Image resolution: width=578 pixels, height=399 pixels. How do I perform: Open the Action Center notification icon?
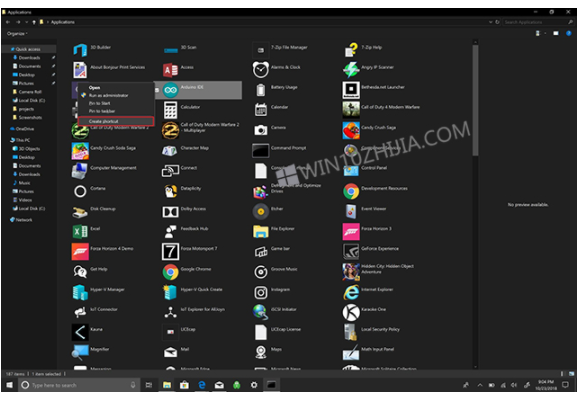tap(565, 385)
